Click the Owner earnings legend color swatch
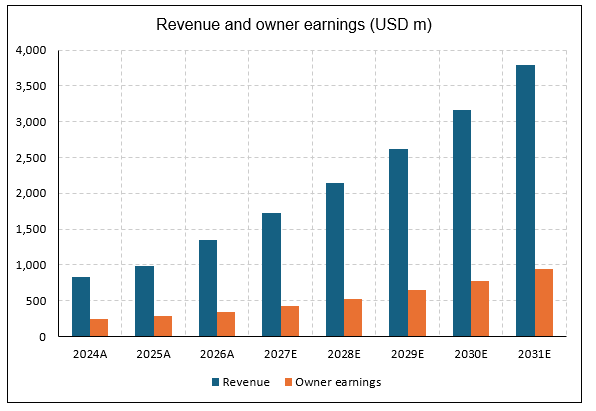Viewport: 596px width, 411px height. point(288,382)
